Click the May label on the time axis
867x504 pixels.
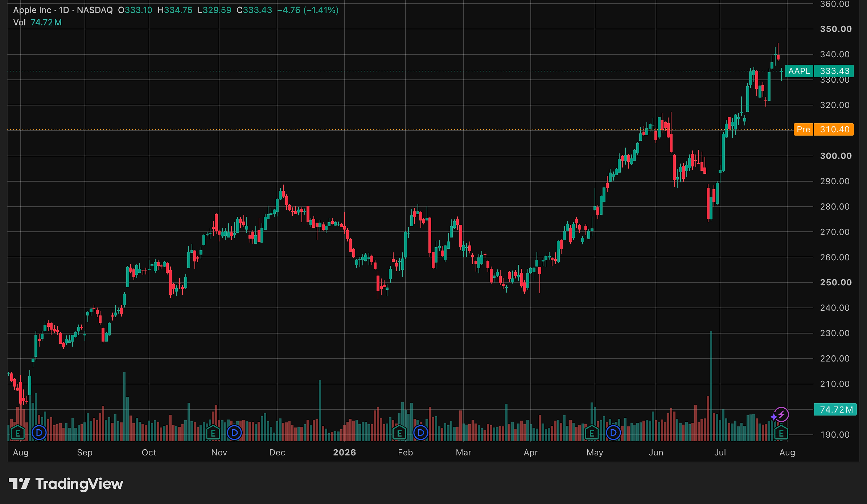tap(595, 453)
